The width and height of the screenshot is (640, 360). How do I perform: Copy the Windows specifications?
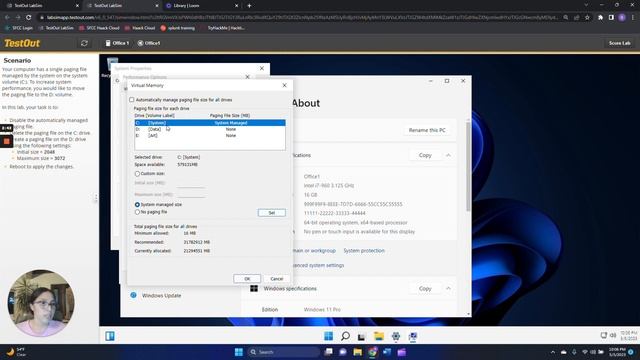[x=425, y=288]
